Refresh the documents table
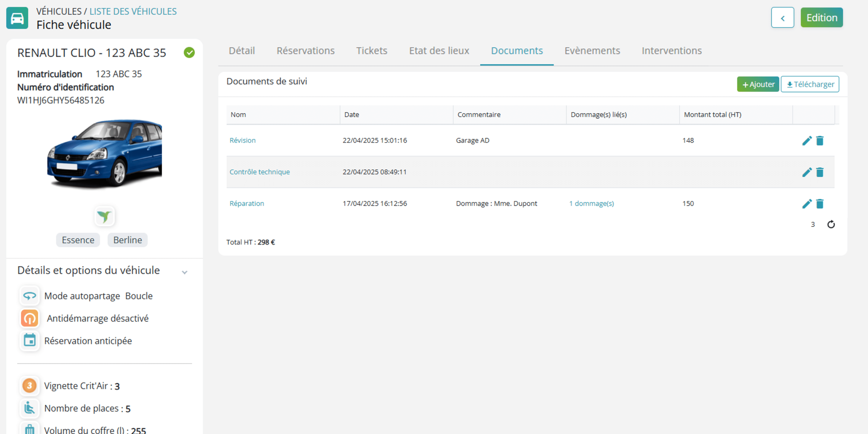The image size is (868, 434). click(x=831, y=225)
